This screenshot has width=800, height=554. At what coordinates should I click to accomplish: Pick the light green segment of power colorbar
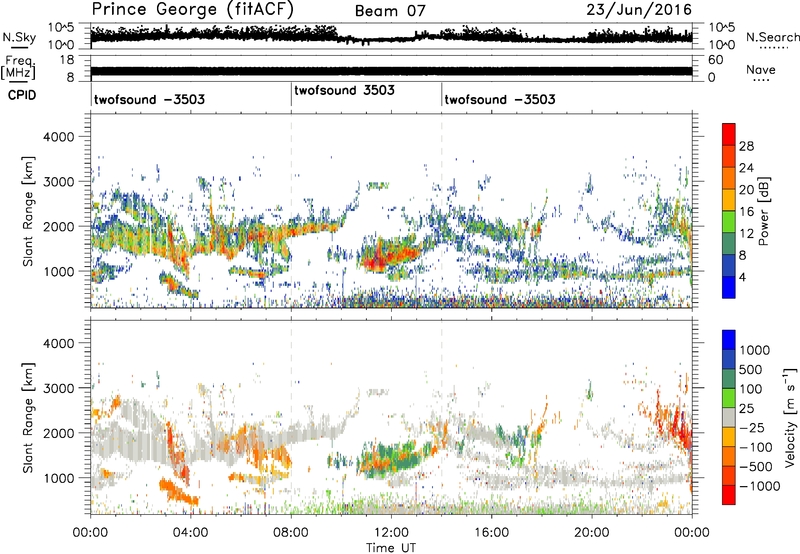pyautogui.click(x=729, y=222)
